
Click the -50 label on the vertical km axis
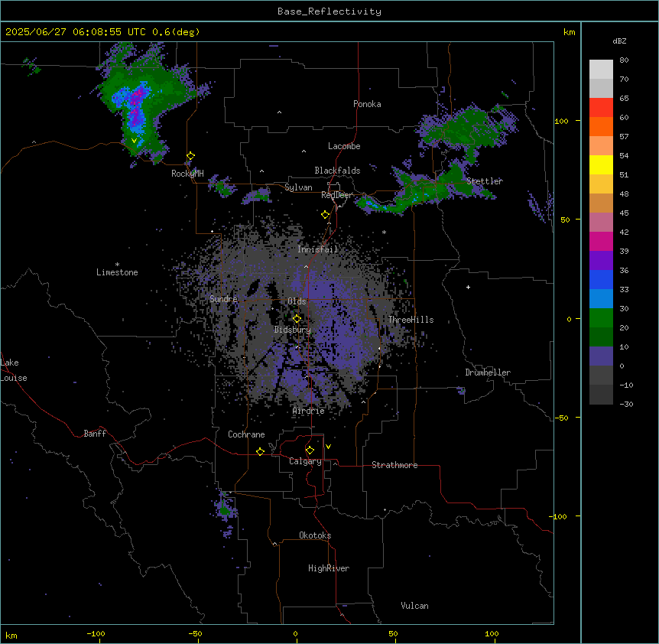pyautogui.click(x=561, y=418)
